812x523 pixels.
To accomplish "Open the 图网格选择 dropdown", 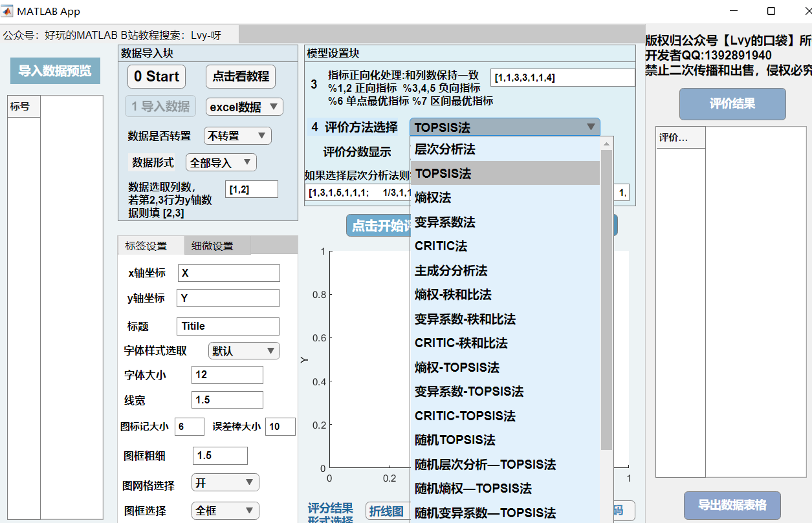I will click(225, 483).
